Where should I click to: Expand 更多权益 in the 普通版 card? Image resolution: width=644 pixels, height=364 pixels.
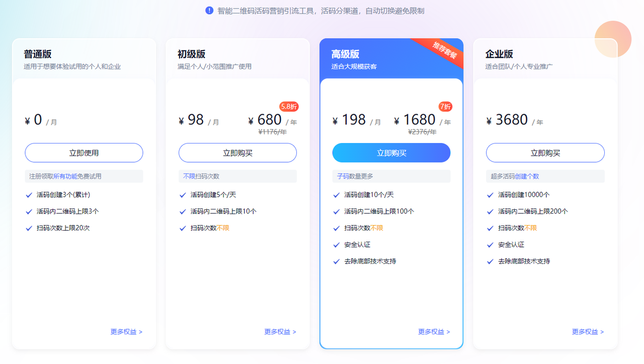point(126,332)
